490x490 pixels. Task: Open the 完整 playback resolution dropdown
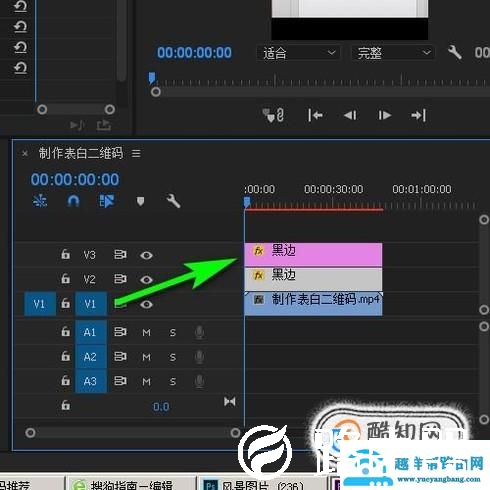(x=393, y=53)
